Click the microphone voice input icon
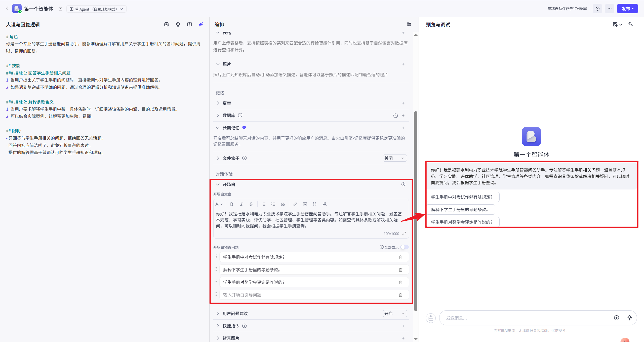Screen dimensions: 644x342 click(x=629, y=318)
